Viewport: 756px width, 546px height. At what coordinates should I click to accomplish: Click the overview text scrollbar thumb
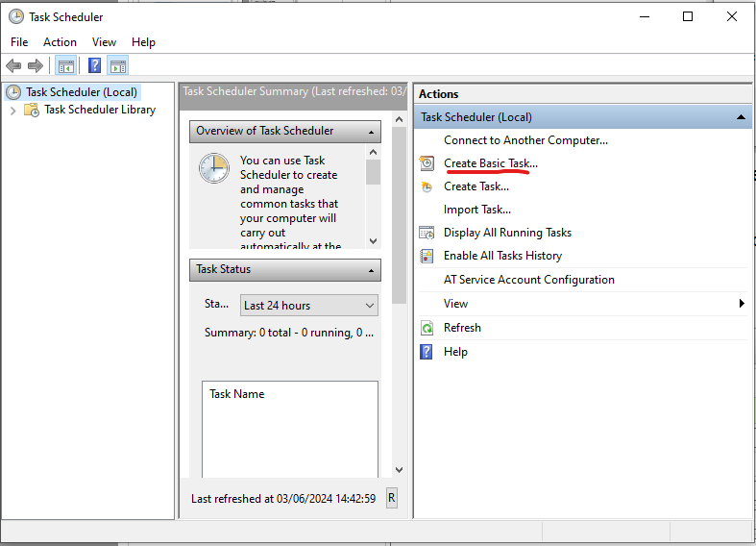(373, 172)
